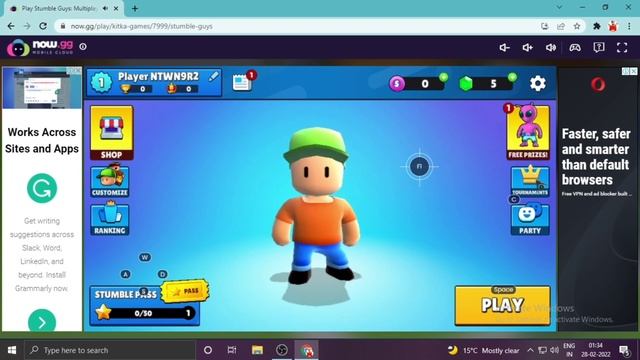This screenshot has width=640, height=360.
Task: Add more stumble tokens with plus
Action: [x=443, y=77]
